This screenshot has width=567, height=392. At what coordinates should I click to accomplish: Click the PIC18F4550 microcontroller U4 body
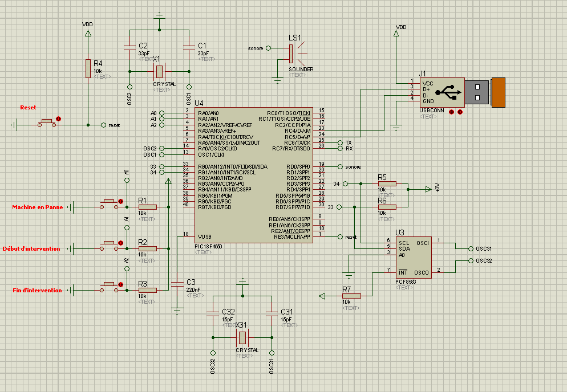pyautogui.click(x=253, y=175)
